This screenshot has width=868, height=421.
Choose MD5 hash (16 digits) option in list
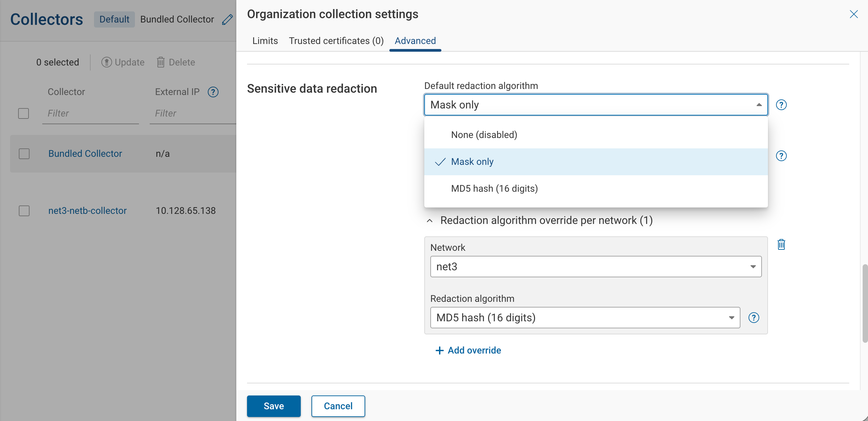point(596,188)
